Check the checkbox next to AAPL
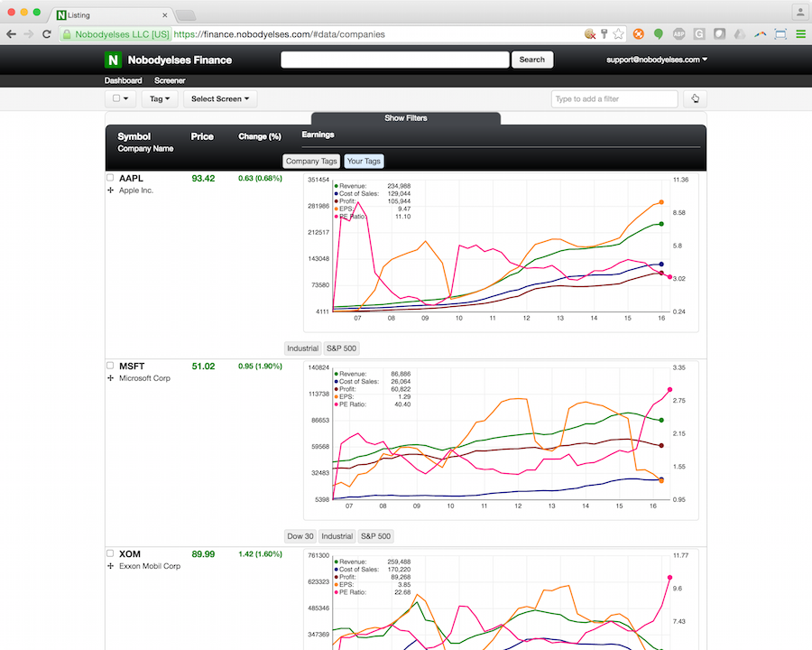This screenshot has width=812, height=650. point(110,178)
